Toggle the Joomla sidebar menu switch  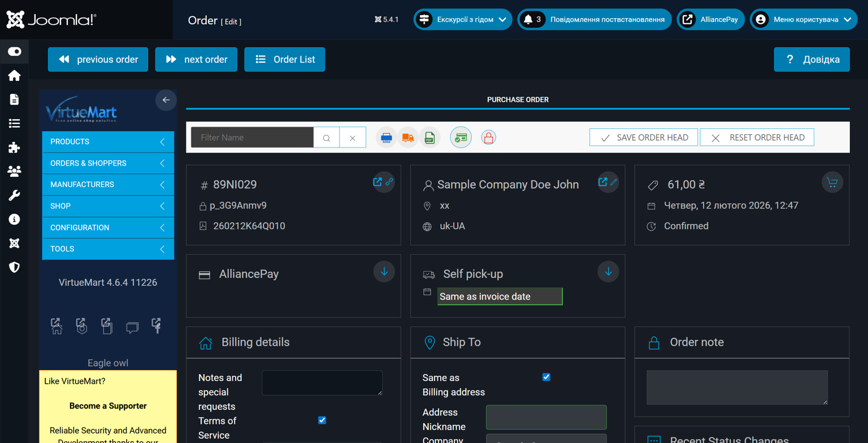tap(14, 51)
